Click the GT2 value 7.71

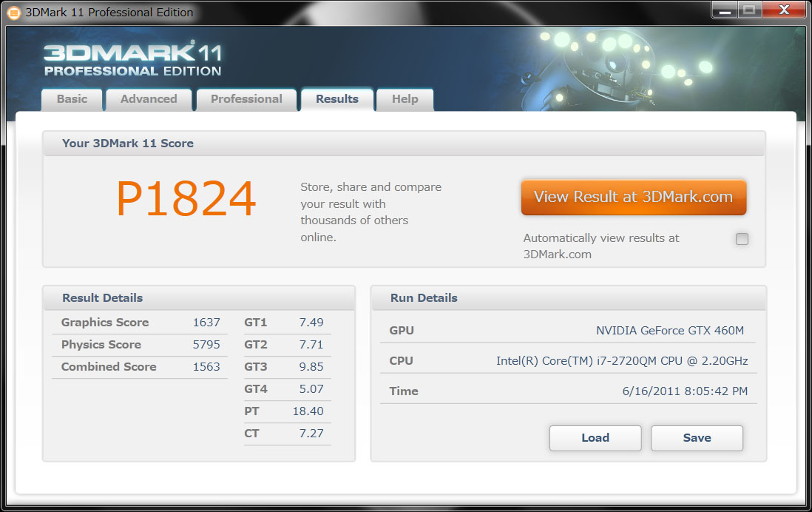coord(311,345)
